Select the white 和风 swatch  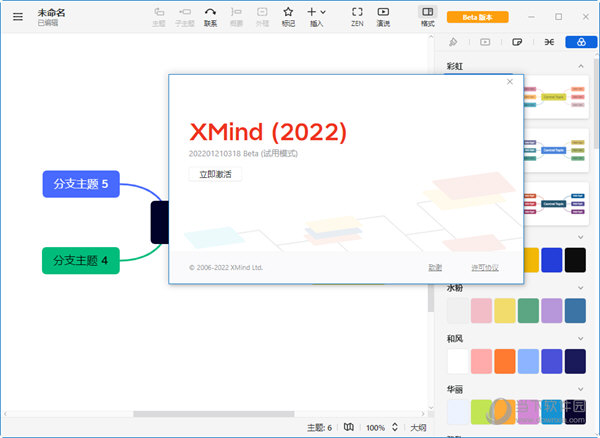(x=458, y=361)
